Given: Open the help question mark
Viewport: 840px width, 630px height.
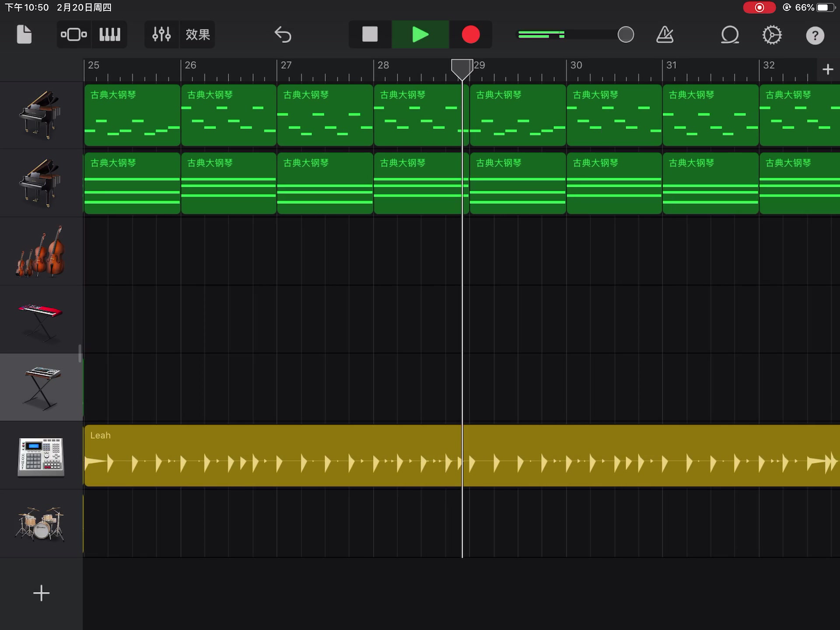Looking at the screenshot, I should pos(815,35).
